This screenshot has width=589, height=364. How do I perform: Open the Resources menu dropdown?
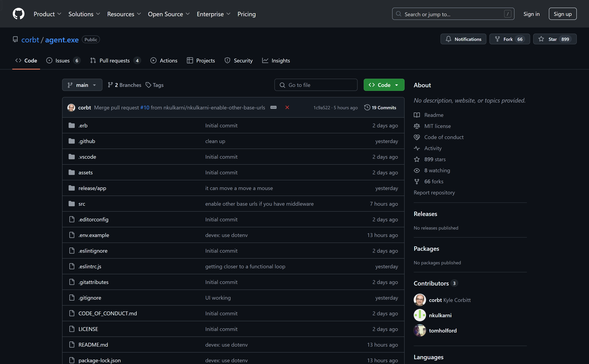click(x=124, y=14)
